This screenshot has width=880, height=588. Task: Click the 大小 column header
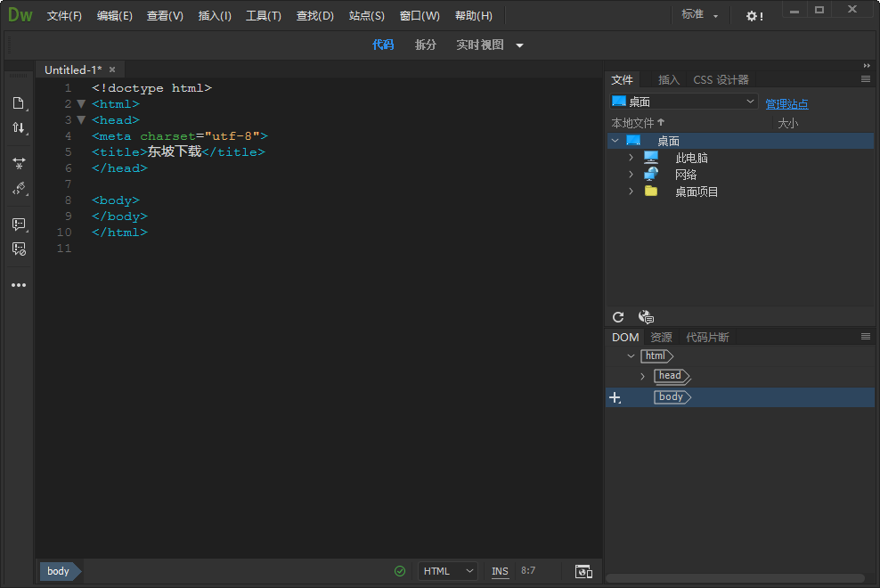[787, 123]
